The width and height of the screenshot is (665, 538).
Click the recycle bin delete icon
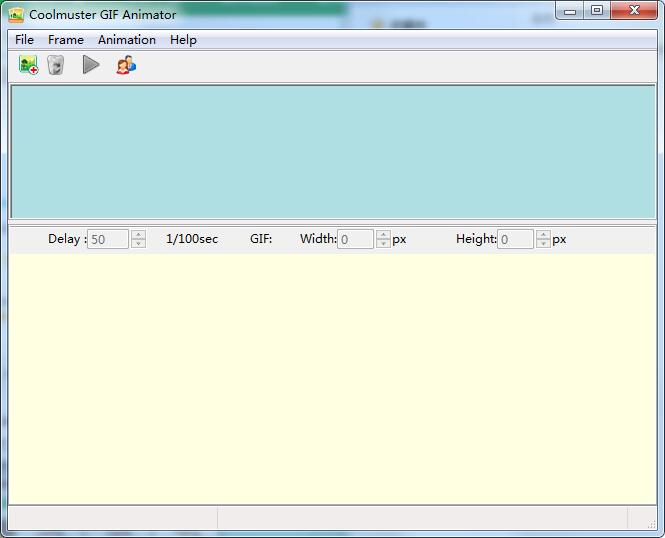pos(56,65)
